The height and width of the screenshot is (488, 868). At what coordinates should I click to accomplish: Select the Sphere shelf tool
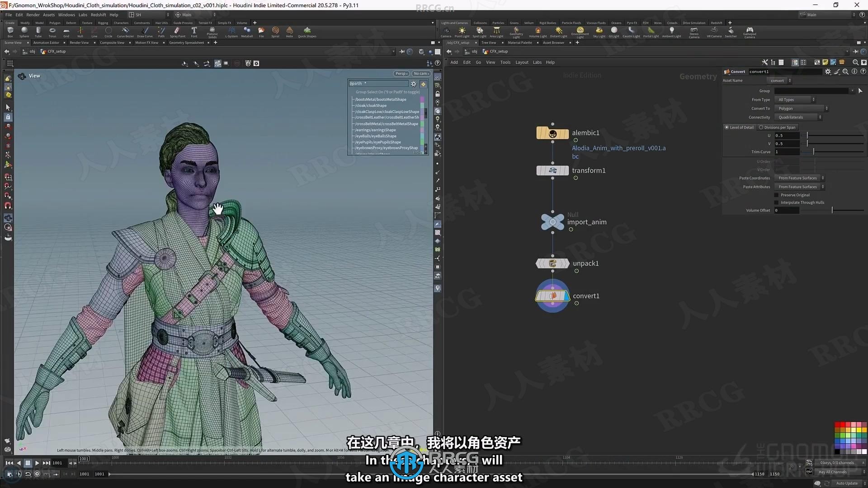[x=24, y=32]
